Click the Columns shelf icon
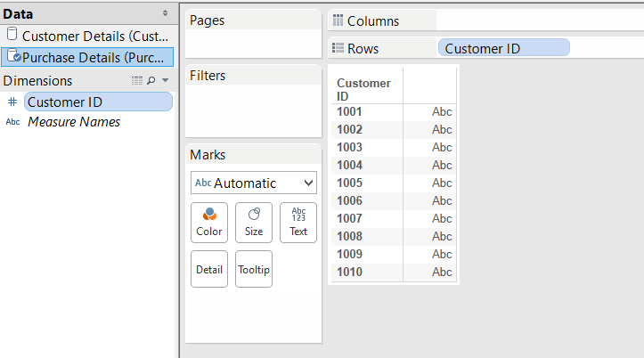The width and height of the screenshot is (644, 358). point(338,20)
